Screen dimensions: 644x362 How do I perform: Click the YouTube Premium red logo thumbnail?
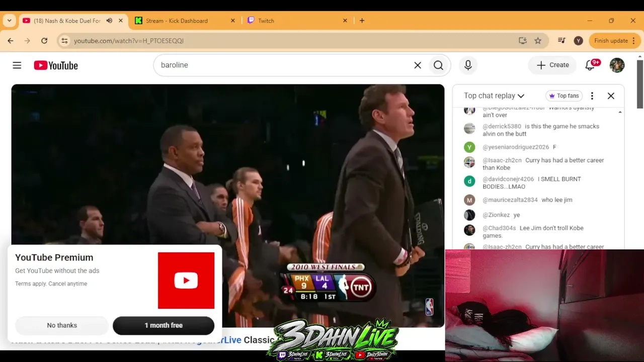(186, 281)
